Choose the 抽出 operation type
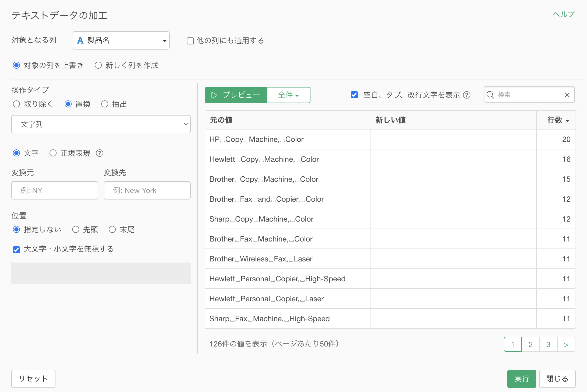This screenshot has width=587, height=392. pyautogui.click(x=105, y=104)
